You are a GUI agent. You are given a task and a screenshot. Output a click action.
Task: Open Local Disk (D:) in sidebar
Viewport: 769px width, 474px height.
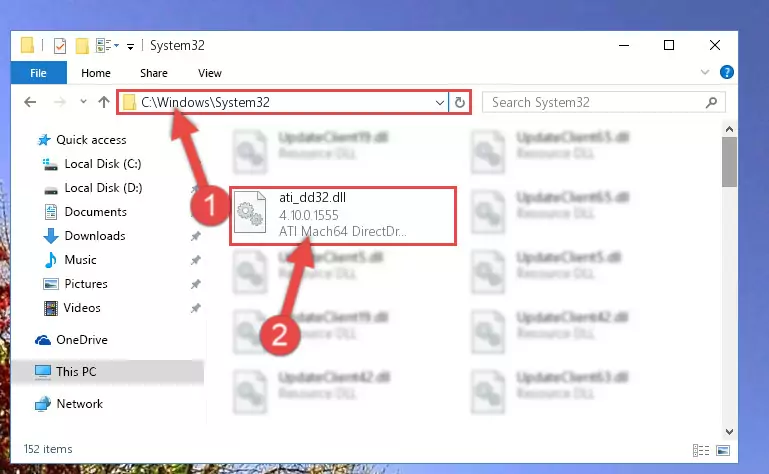(103, 187)
